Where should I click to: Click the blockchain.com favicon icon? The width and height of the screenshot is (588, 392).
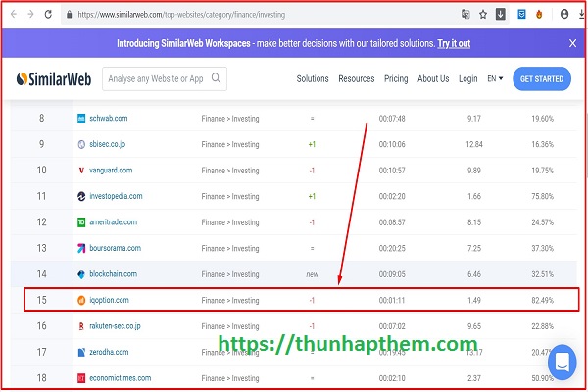tap(81, 274)
